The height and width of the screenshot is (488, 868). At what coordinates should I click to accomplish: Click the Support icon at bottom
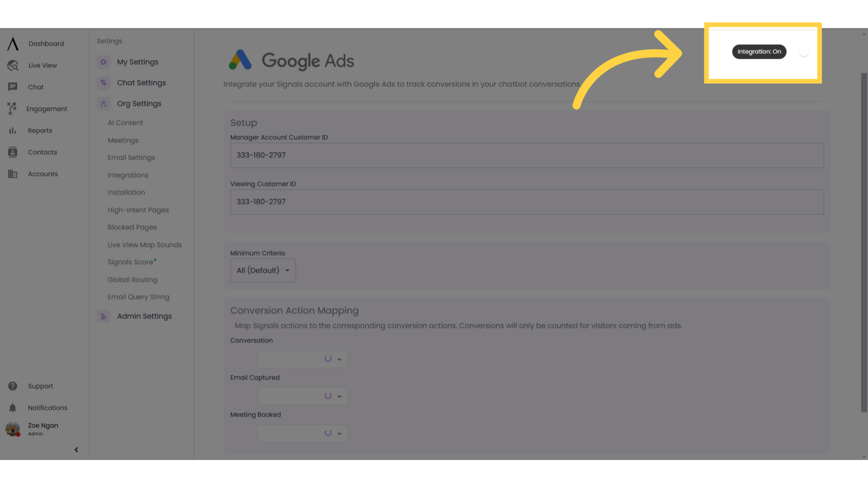coord(13,386)
